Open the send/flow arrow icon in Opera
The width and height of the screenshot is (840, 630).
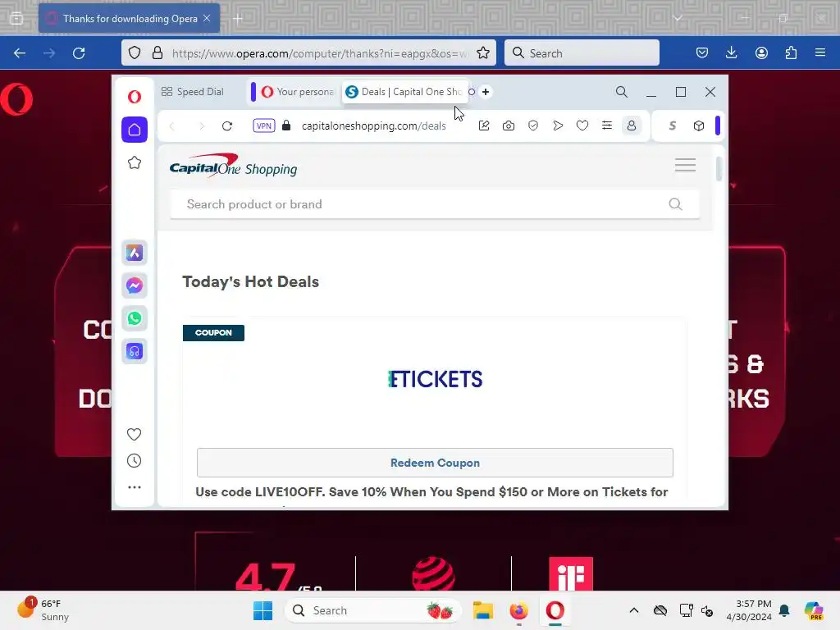(558, 126)
